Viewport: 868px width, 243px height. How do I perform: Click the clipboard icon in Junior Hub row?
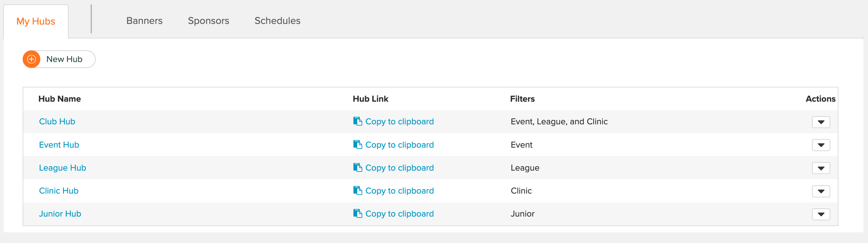click(x=357, y=213)
